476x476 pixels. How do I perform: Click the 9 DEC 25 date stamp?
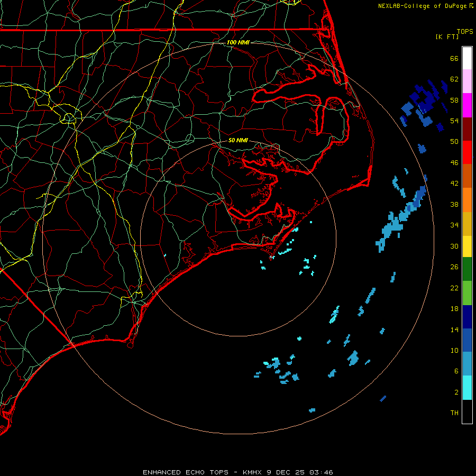tap(287, 472)
